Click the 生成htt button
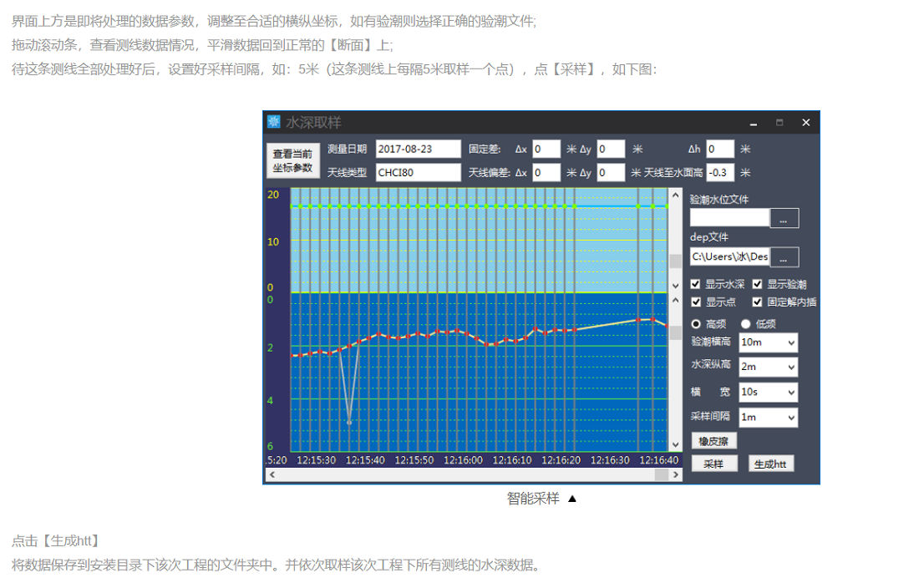 click(x=769, y=464)
